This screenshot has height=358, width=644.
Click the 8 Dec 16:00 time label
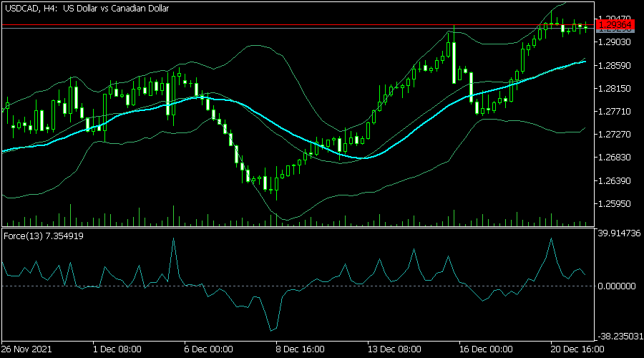[x=301, y=349]
